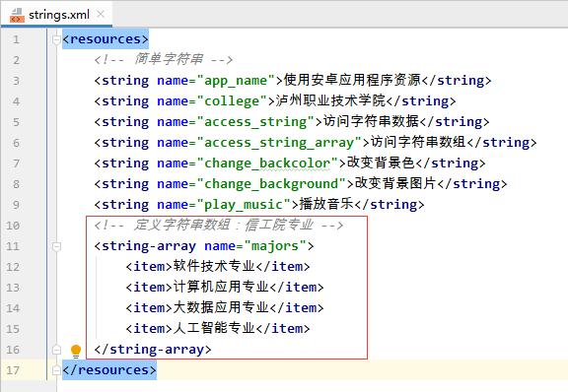
Task: Click the opening <string-array tag on line 11
Action: tap(145, 246)
